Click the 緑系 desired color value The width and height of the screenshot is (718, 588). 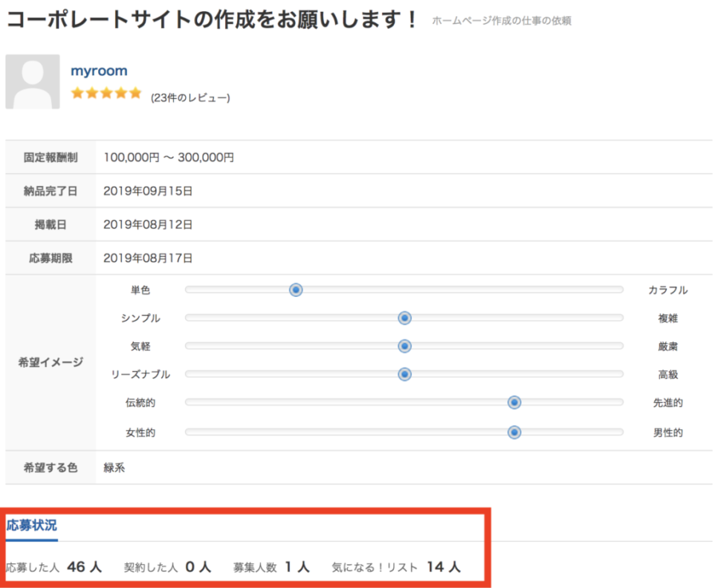[x=114, y=468]
